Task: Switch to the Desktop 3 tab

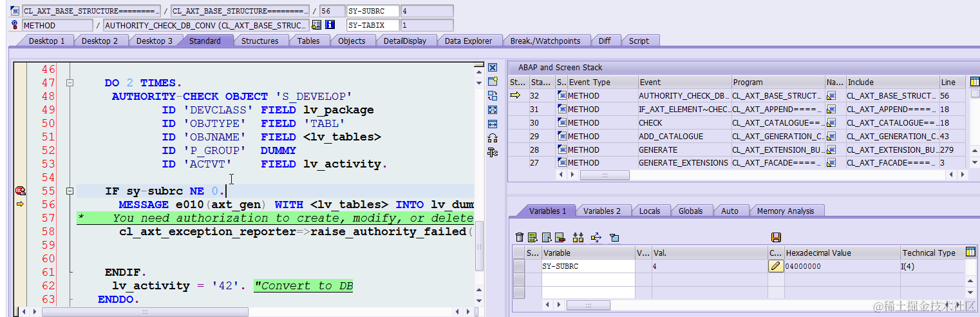Action: (x=154, y=41)
